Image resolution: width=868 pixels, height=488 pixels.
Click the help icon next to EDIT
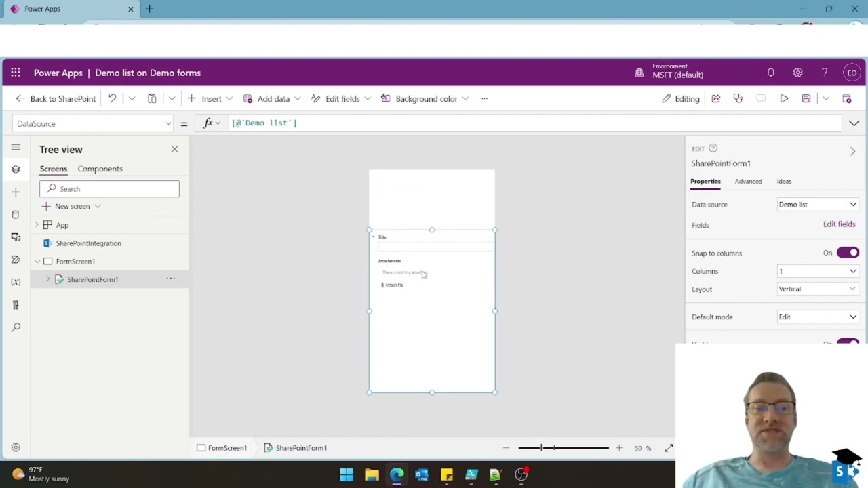(713, 148)
